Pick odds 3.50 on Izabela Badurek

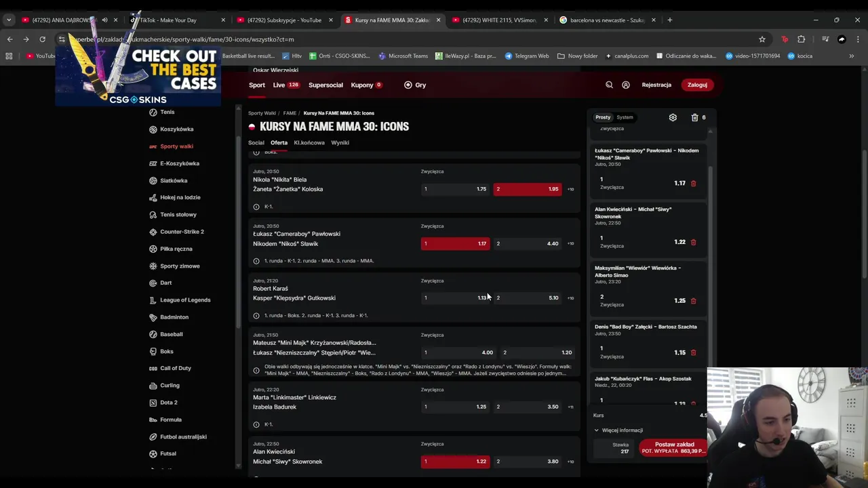tap(527, 407)
